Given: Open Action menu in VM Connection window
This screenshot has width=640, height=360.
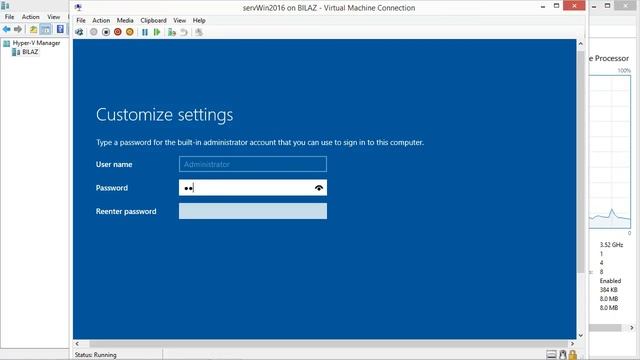Looking at the screenshot, I should (x=101, y=20).
